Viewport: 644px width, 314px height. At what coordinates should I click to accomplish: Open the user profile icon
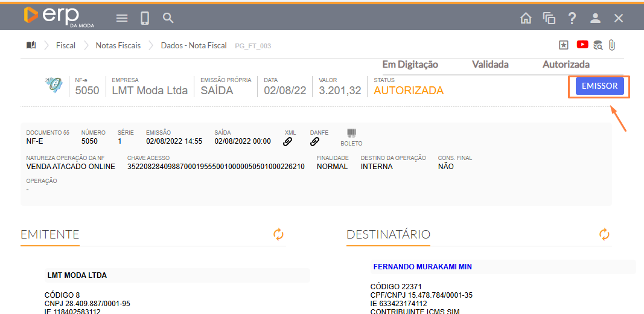pyautogui.click(x=596, y=18)
